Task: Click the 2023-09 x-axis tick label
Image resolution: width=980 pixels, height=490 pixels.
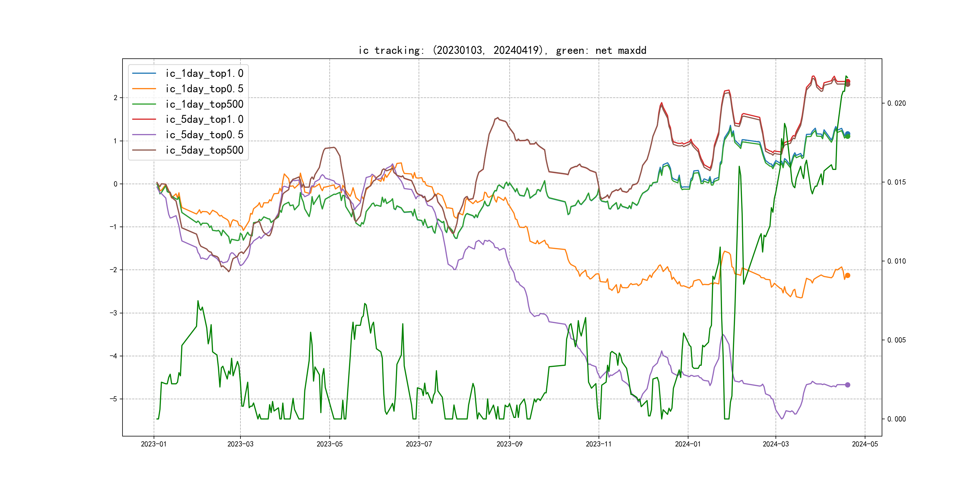Action: (x=509, y=444)
